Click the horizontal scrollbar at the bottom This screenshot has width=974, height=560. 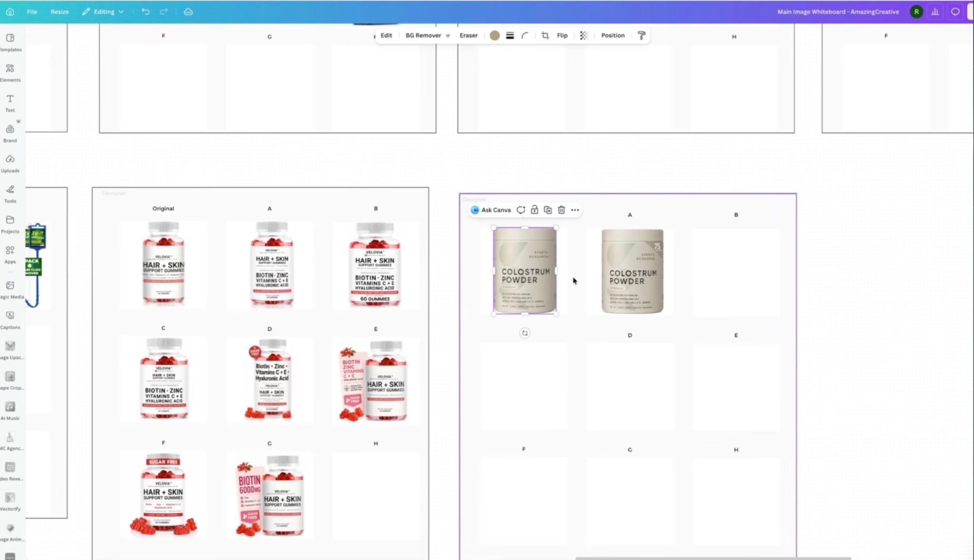[x=713, y=558]
